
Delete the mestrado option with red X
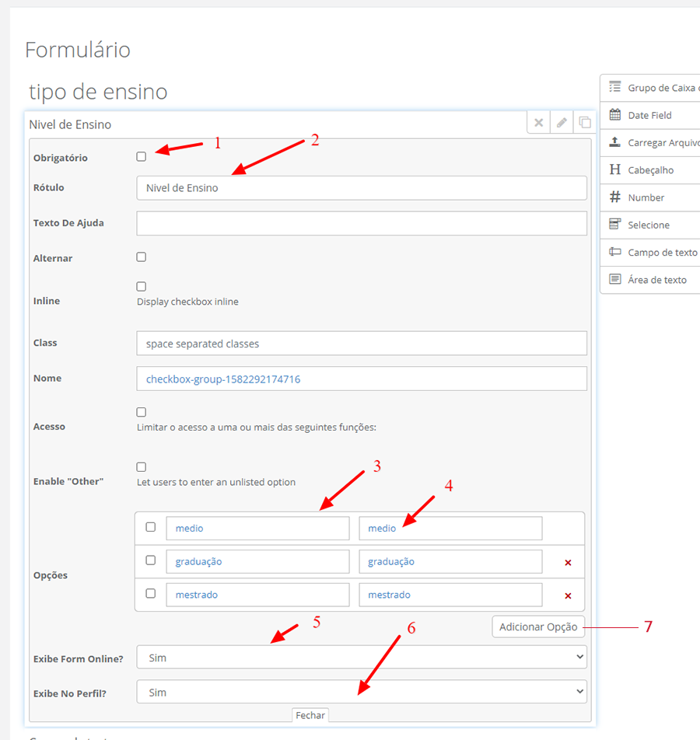(x=568, y=595)
